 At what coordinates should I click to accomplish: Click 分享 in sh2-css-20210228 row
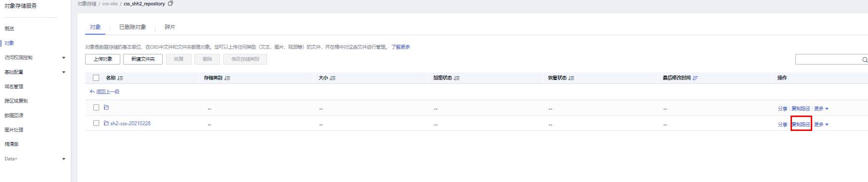782,125
